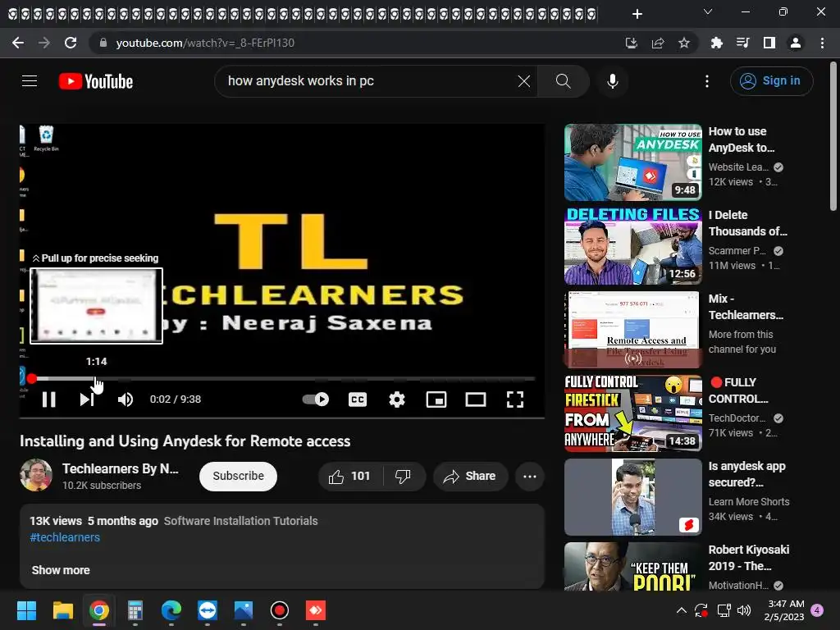Viewport: 840px width, 630px height.
Task: Open screen recorder red-dot taskbar app
Action: [x=280, y=610]
